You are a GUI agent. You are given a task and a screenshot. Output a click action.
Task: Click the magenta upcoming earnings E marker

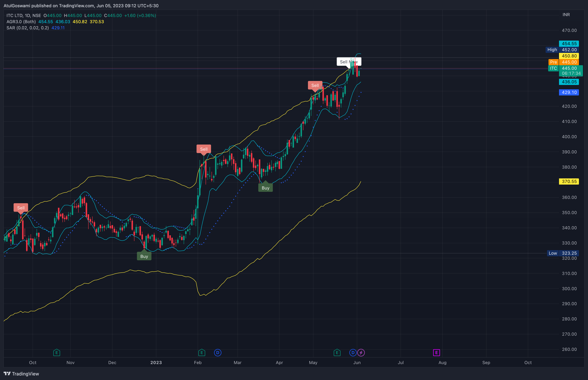point(436,353)
